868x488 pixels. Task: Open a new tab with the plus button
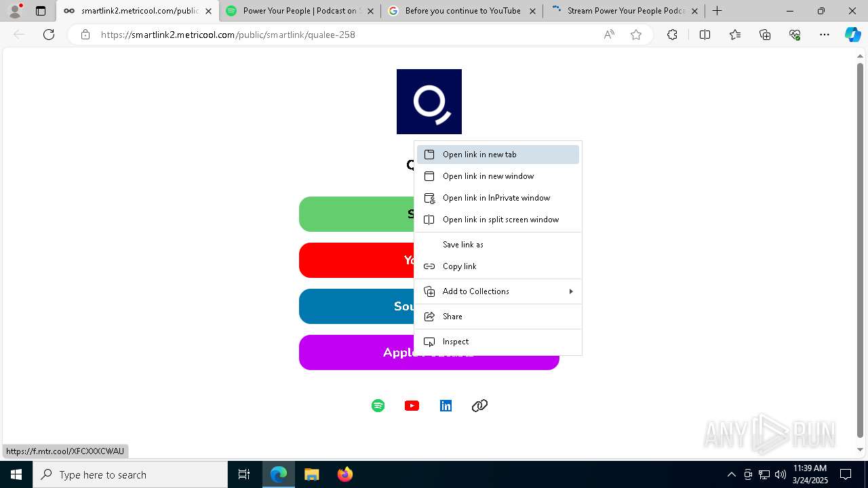[x=717, y=11]
